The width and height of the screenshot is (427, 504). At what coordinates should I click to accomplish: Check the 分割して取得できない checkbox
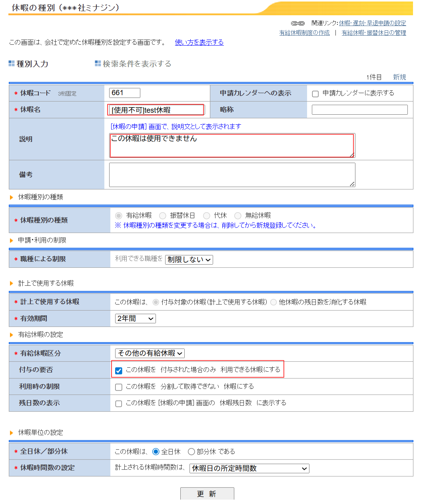[x=119, y=387]
